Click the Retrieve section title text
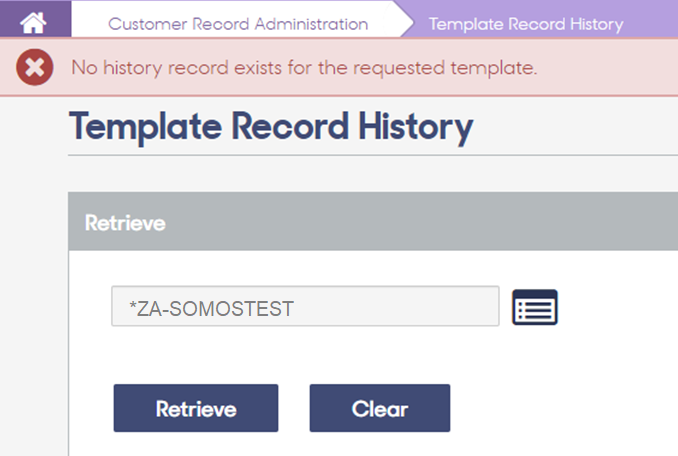 pos(125,223)
